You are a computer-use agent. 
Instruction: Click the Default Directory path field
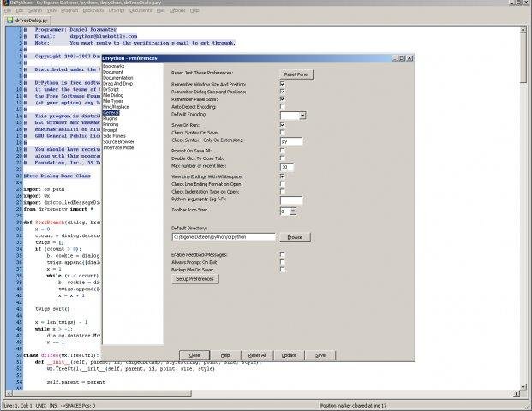(x=224, y=237)
